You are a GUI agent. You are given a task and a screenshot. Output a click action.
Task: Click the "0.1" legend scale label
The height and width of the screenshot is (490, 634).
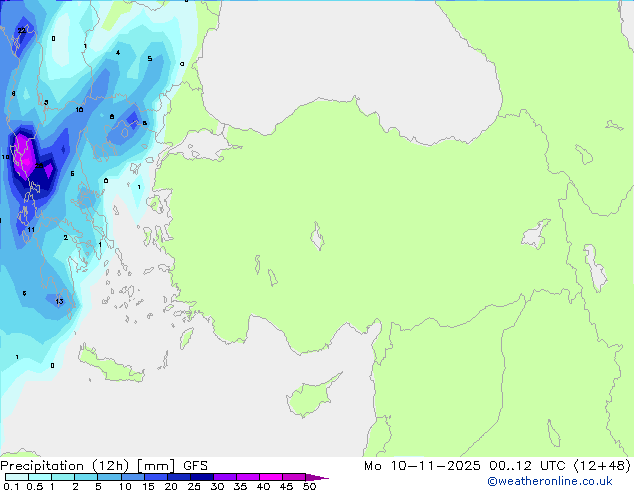tap(11, 486)
